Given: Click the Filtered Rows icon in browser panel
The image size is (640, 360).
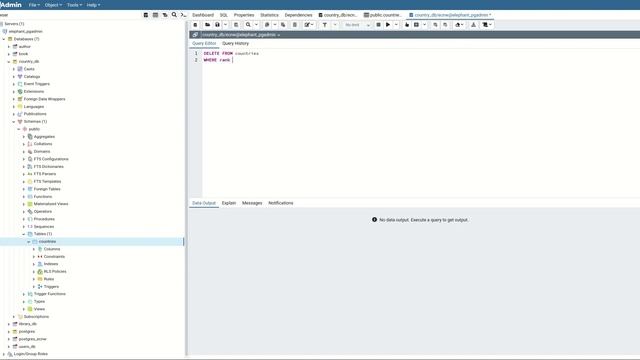Looking at the screenshot, I should (x=165, y=15).
